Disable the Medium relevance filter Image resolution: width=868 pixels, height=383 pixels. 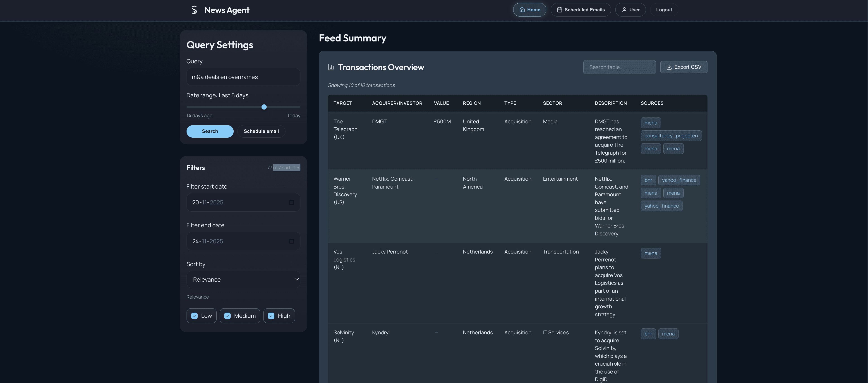coord(228,316)
